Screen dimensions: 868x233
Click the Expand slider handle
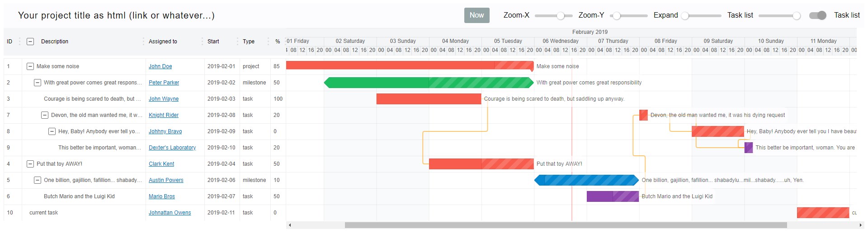[685, 16]
